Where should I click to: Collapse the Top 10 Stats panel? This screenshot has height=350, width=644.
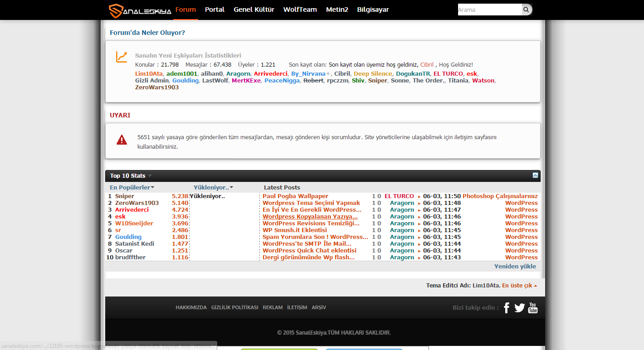[x=535, y=175]
